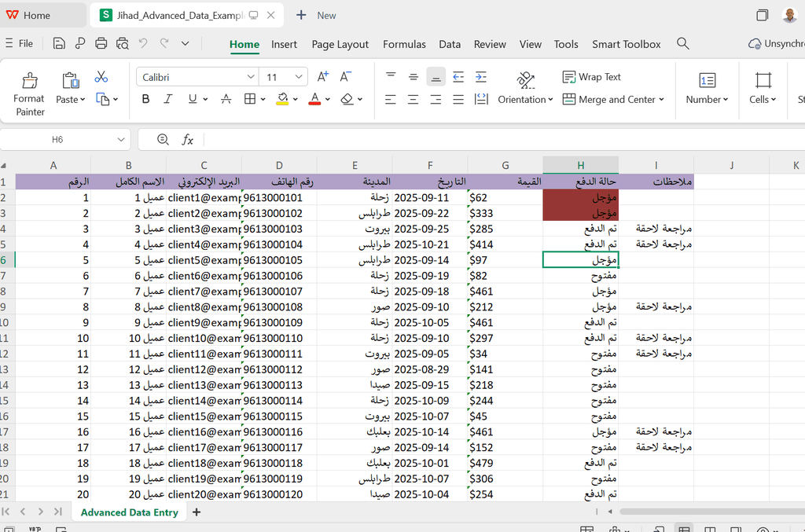Switch to the Formulas ribbon tab

pyautogui.click(x=404, y=44)
